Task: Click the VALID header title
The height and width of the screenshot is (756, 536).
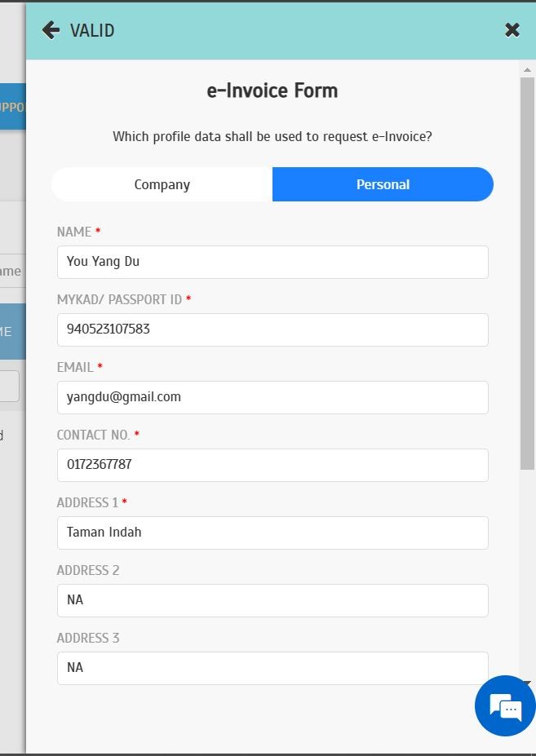Action: (92, 30)
